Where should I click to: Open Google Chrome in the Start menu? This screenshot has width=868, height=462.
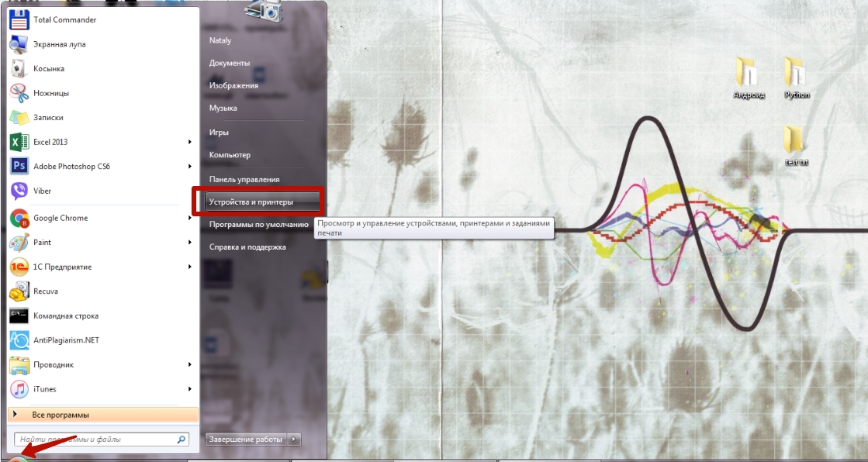coord(60,218)
